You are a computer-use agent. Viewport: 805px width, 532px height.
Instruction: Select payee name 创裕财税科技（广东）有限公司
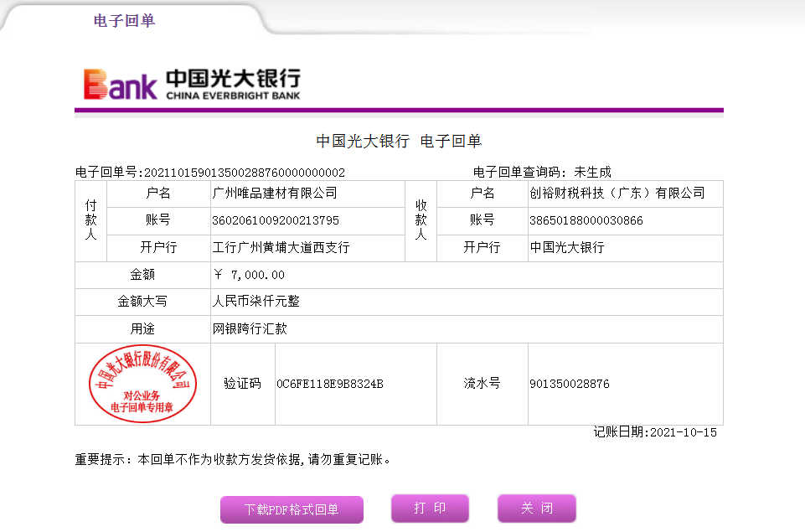point(617,193)
